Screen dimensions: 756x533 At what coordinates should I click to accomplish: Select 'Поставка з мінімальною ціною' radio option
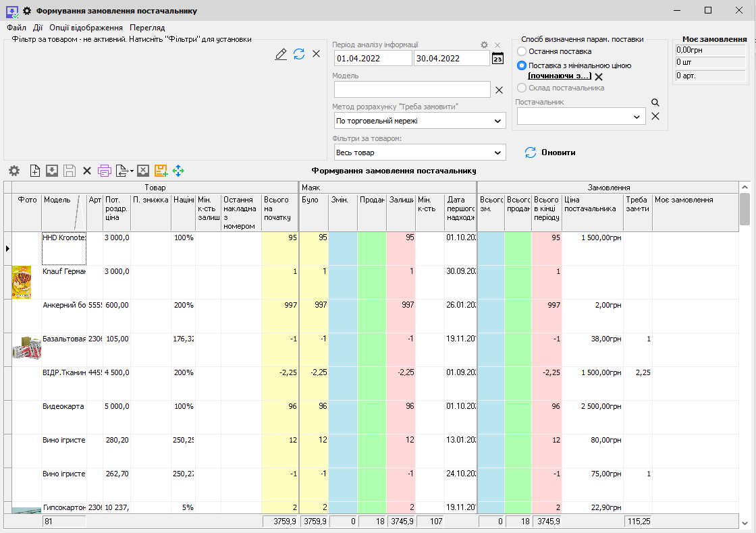point(521,65)
